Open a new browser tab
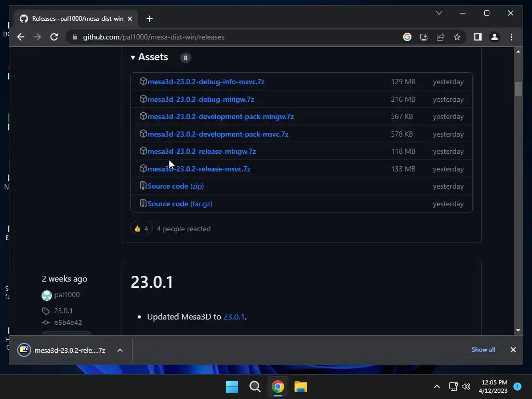This screenshot has width=532, height=399. (x=149, y=19)
